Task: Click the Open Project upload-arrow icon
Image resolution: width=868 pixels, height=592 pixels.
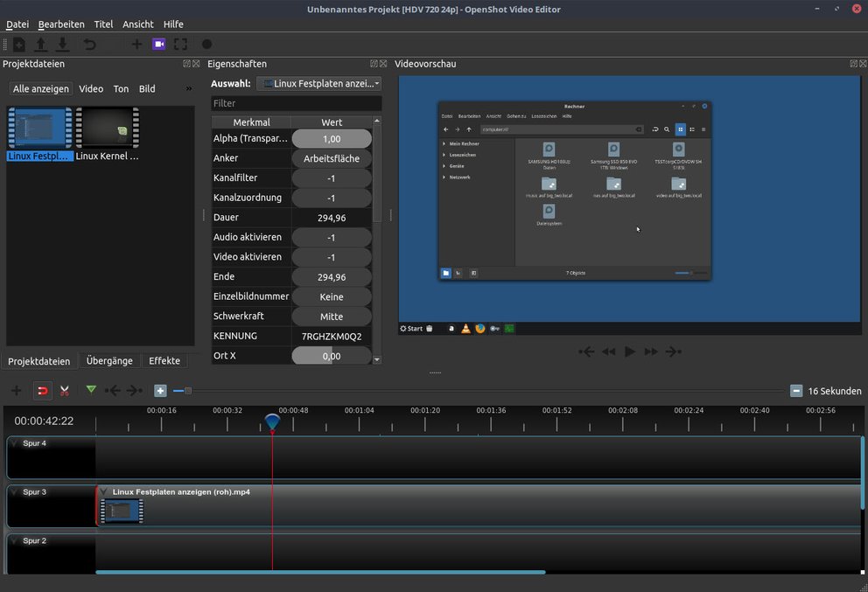Action: tap(41, 45)
